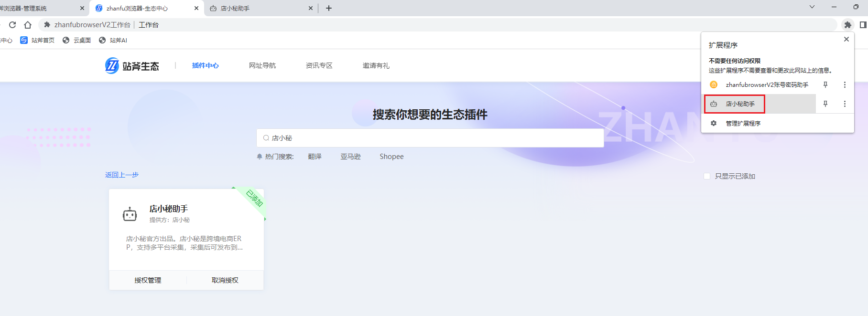Screen dimensions: 868x316
Task: Switch to the 浏览器-管理系统 tab
Action: (x=43, y=8)
